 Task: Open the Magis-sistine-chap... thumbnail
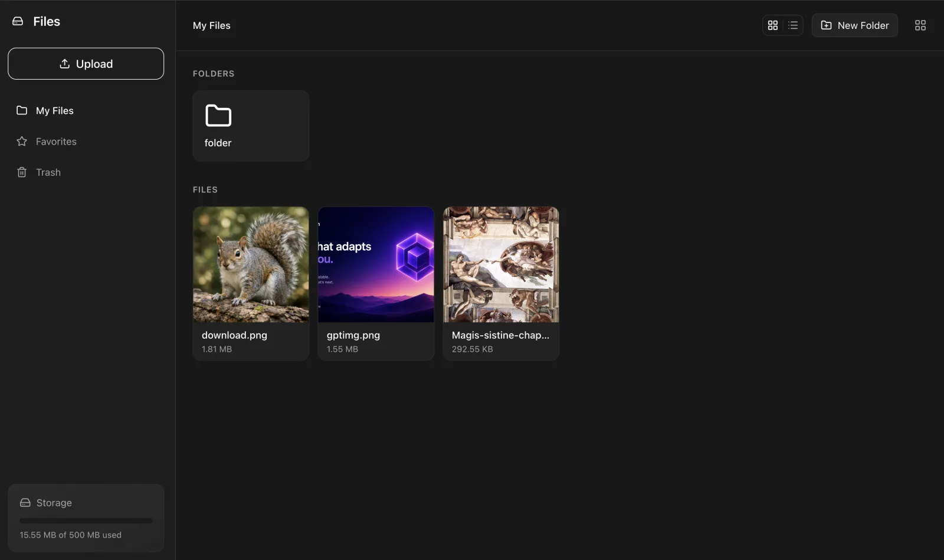501,264
